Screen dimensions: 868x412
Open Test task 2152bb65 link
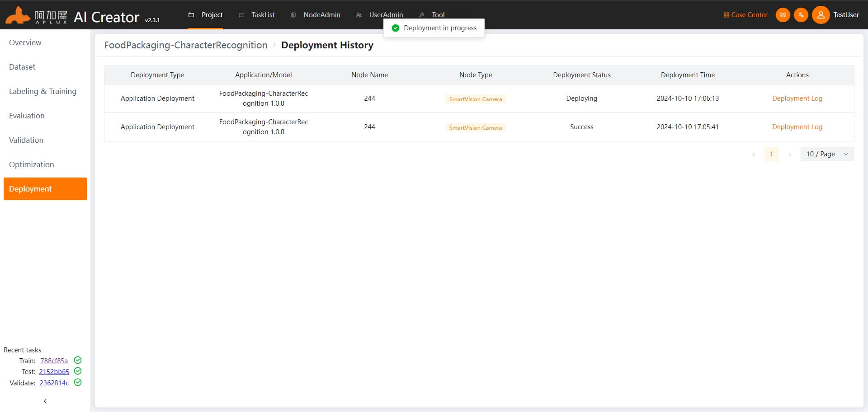pos(54,371)
